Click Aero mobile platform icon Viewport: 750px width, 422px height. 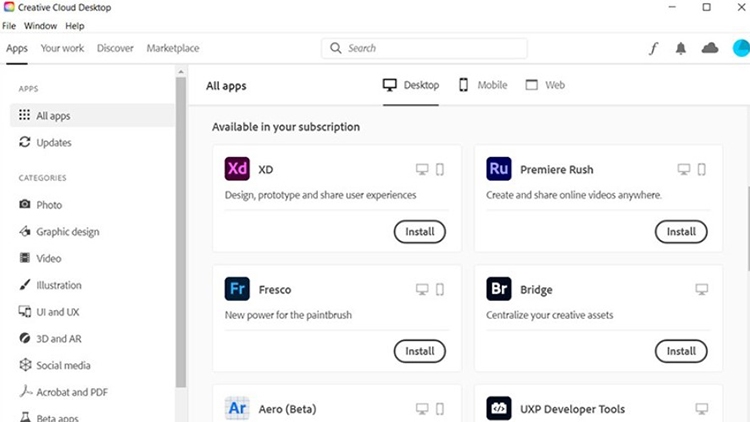(440, 409)
